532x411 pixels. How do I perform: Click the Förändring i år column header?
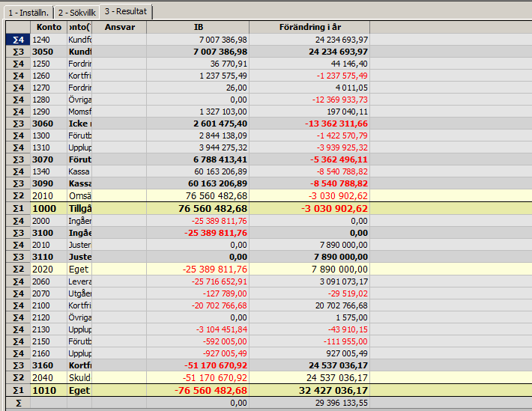[309, 27]
